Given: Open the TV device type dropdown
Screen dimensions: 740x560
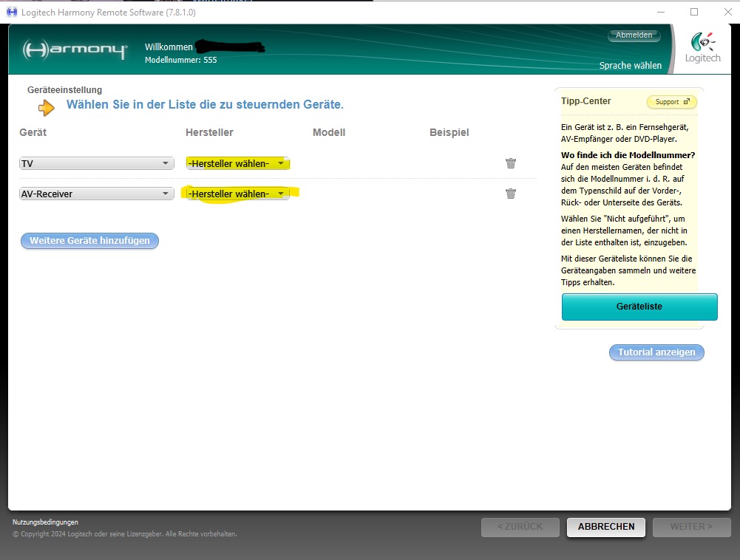Looking at the screenshot, I should tap(97, 164).
